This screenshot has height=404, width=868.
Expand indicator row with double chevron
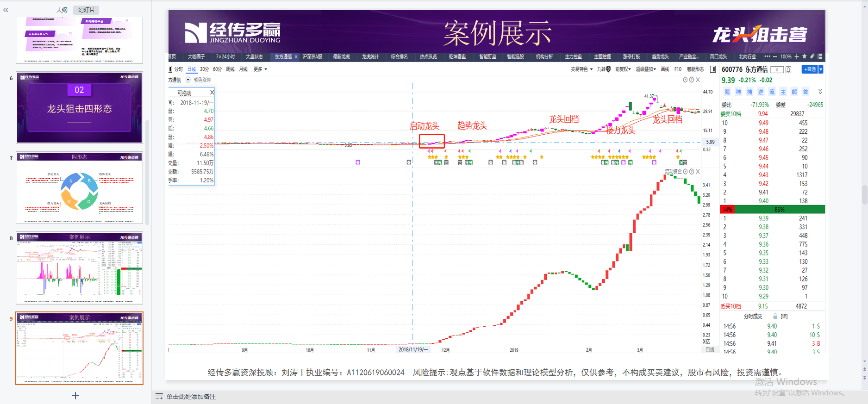pyautogui.click(x=820, y=92)
